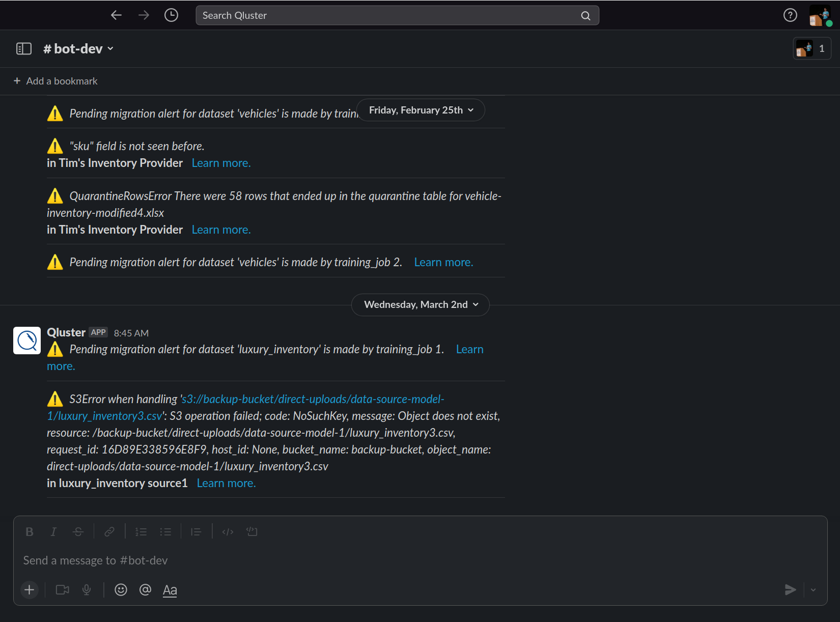Insert inline code formatting
Screen dimensions: 840x622
(x=228, y=532)
